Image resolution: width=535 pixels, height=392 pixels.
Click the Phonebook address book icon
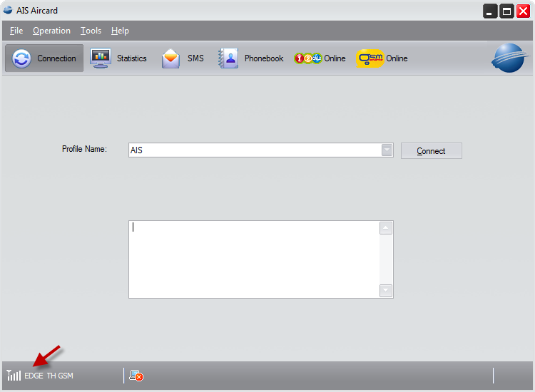click(228, 58)
